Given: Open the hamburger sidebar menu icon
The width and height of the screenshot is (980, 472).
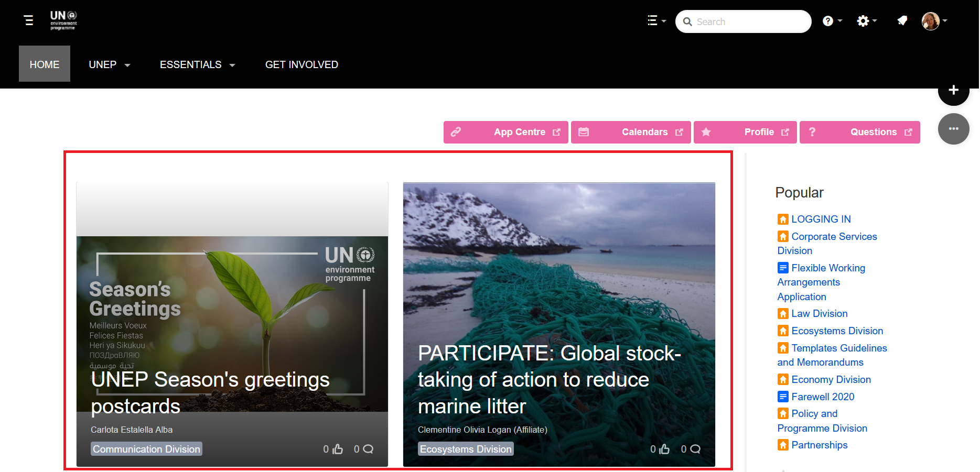Looking at the screenshot, I should (29, 20).
